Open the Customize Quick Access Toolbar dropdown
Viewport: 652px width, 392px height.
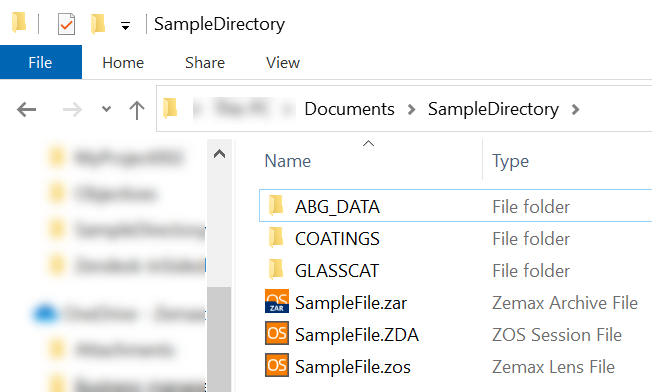[x=125, y=26]
